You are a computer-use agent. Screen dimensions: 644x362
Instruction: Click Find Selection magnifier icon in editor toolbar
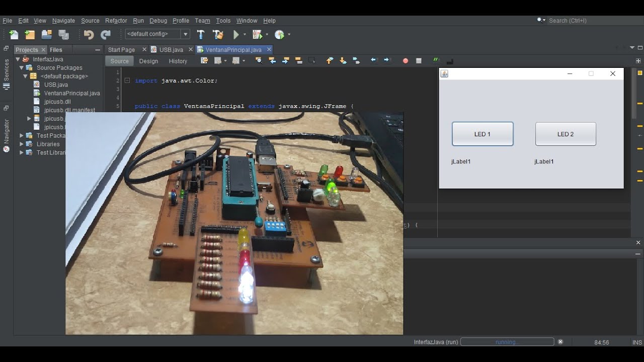[259, 60]
